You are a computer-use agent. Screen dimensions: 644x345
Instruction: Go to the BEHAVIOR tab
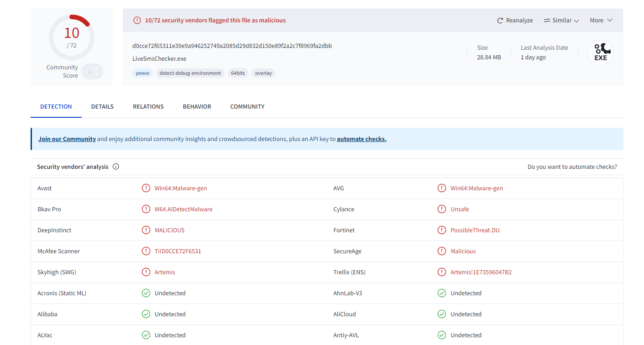coord(197,106)
